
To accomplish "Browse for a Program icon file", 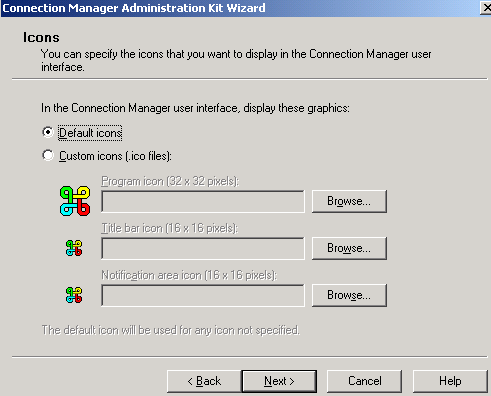I will click(x=349, y=201).
